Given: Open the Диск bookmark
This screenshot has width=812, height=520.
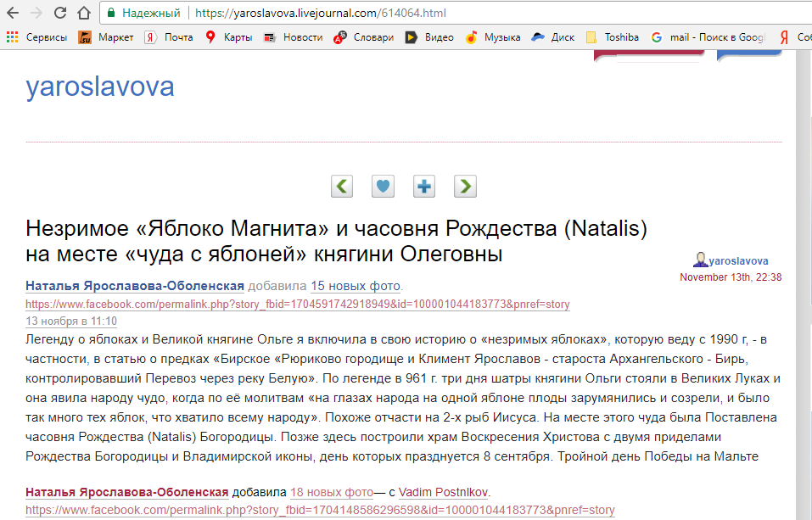Looking at the screenshot, I should click(x=553, y=37).
